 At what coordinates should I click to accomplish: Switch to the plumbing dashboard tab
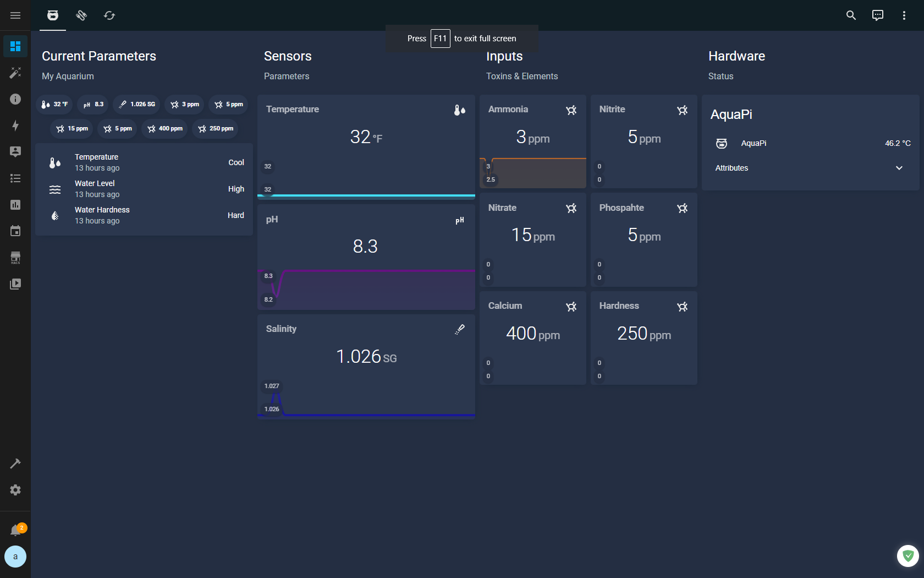[x=81, y=15]
